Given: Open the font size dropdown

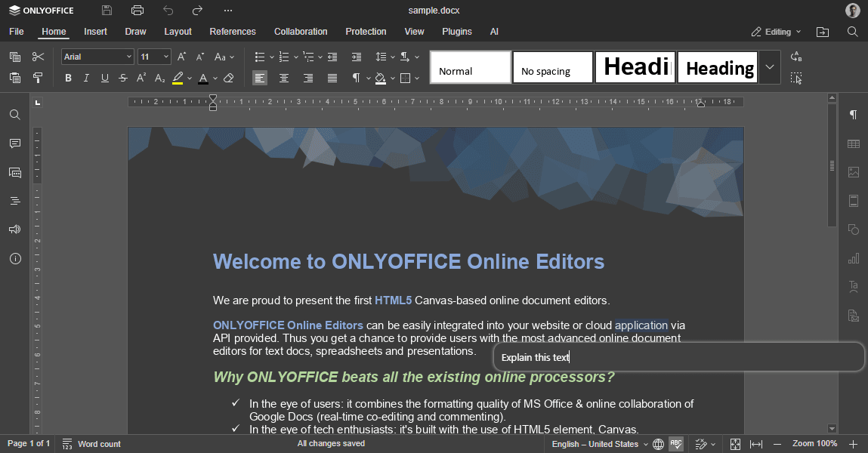Looking at the screenshot, I should [x=154, y=57].
